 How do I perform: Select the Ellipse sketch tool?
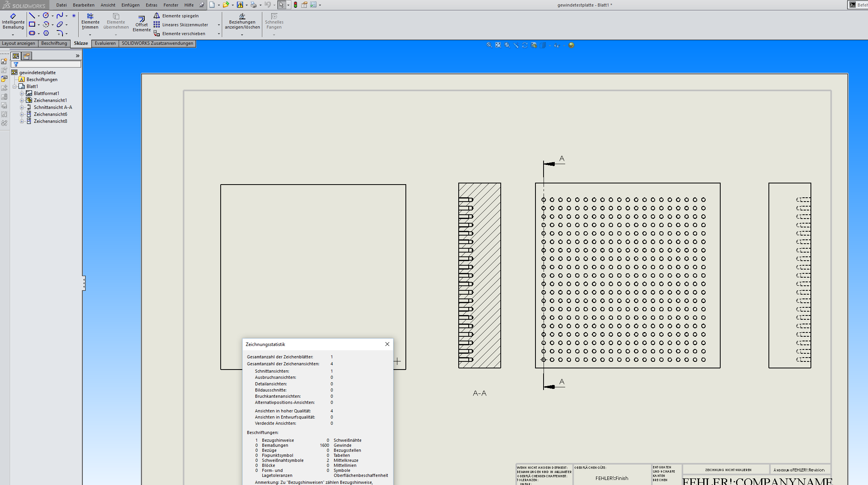click(x=60, y=24)
